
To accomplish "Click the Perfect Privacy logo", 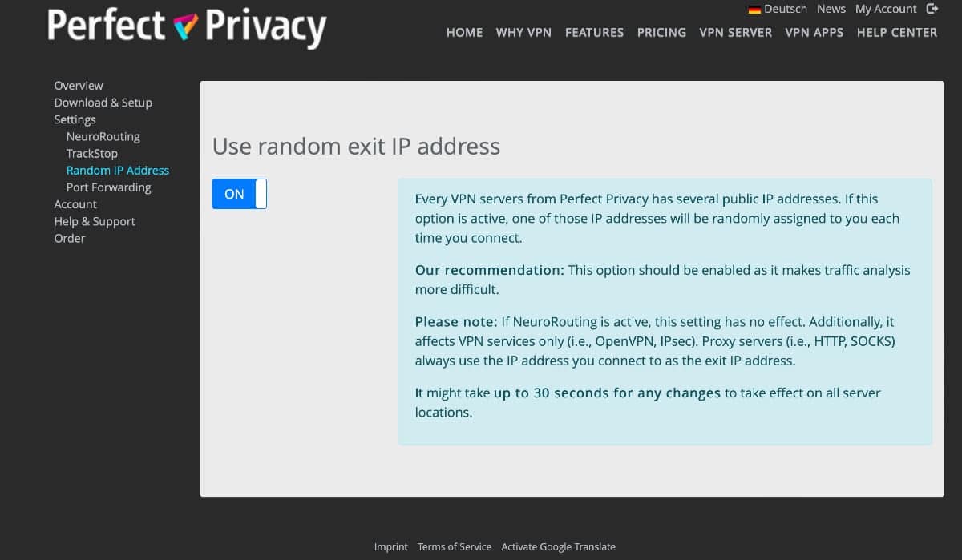I will (186, 26).
